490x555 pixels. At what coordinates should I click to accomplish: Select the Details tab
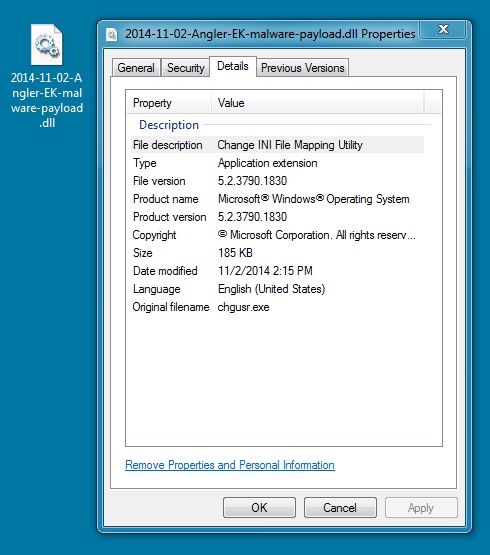[x=233, y=66]
